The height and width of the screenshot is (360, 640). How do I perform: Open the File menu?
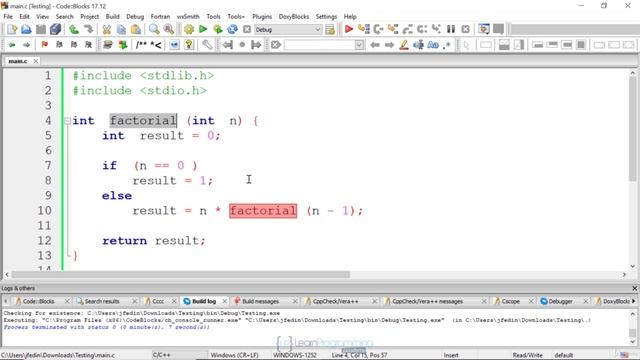8,17
